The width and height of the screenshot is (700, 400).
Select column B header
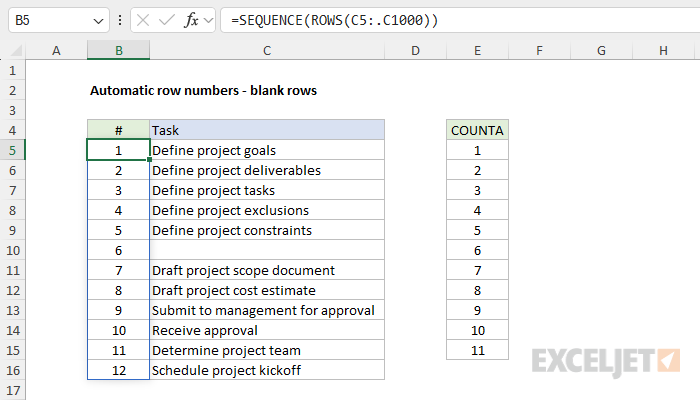coord(118,50)
